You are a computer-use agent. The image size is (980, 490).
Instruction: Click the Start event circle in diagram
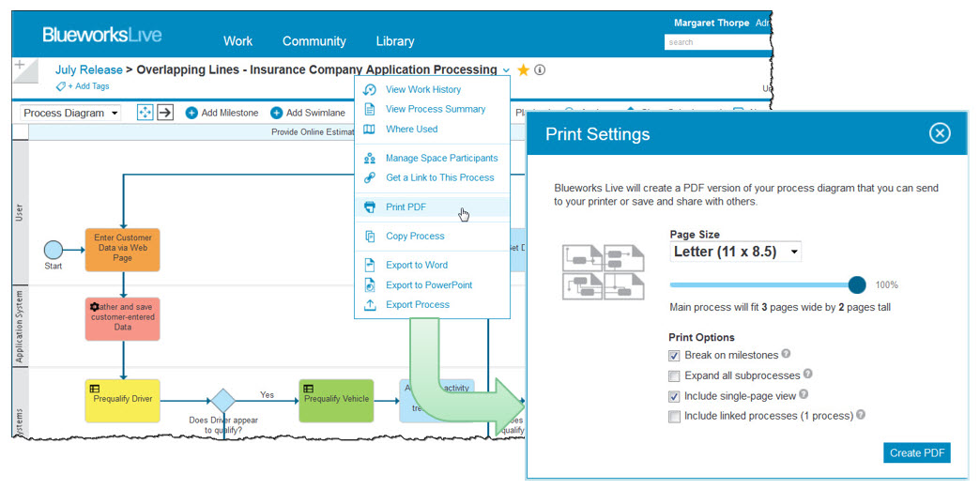coord(54,250)
